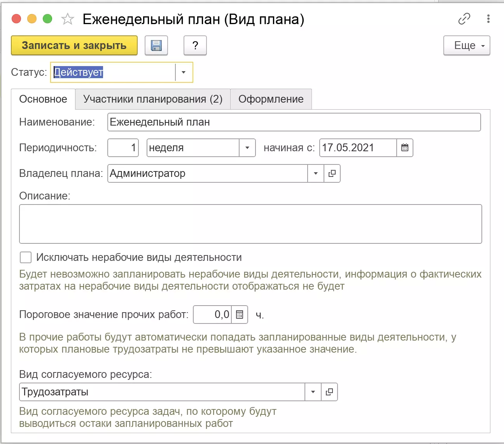The height and width of the screenshot is (444, 504).
Task: Click the Наименование input field
Action: pyautogui.click(x=294, y=122)
